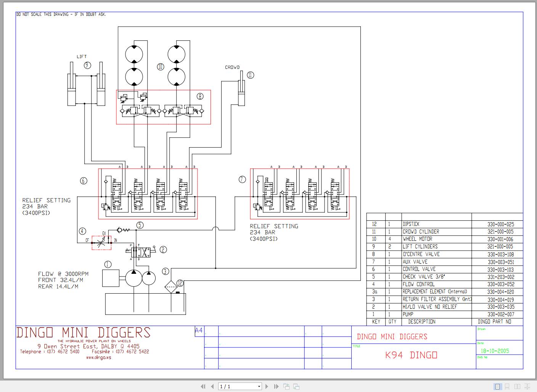This screenshot has height=392, width=537.
Task: Click the Telephone (07) 4672 5400 text
Action: (x=50, y=352)
